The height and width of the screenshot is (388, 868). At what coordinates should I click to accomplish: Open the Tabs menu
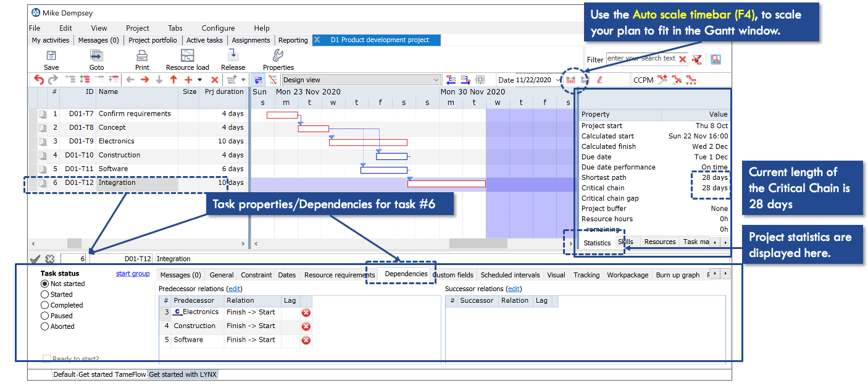[x=175, y=28]
